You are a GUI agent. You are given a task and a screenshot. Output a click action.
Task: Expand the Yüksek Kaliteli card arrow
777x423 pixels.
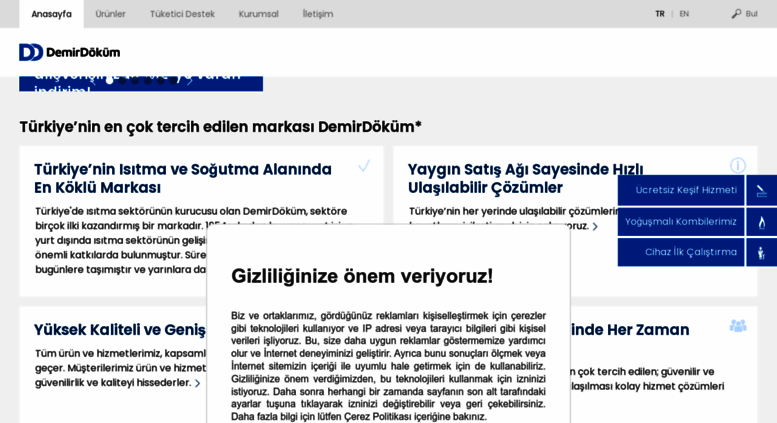point(198,383)
